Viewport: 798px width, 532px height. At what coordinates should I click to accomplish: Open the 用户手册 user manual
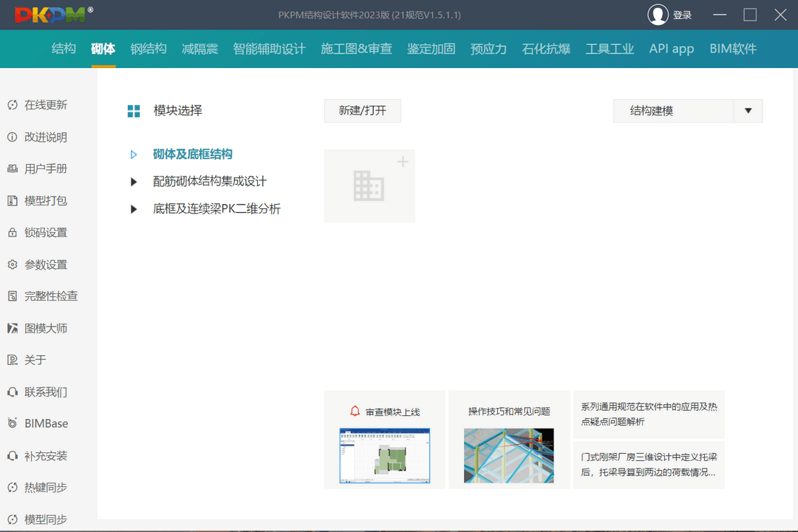[44, 168]
